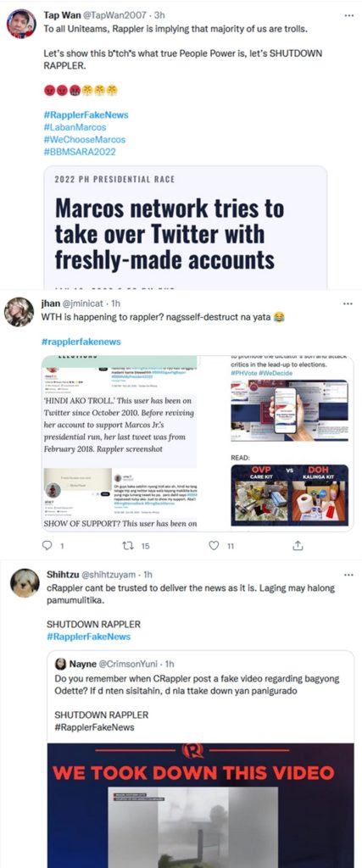362x868 pixels.
Task: Open more options on Shihtzu's tweet
Action: pyautogui.click(x=348, y=574)
